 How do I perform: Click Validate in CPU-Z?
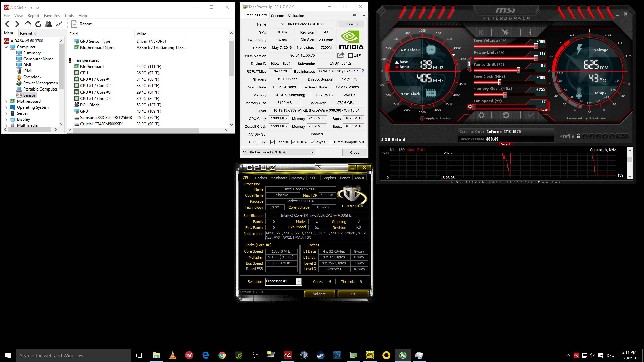tap(319, 294)
